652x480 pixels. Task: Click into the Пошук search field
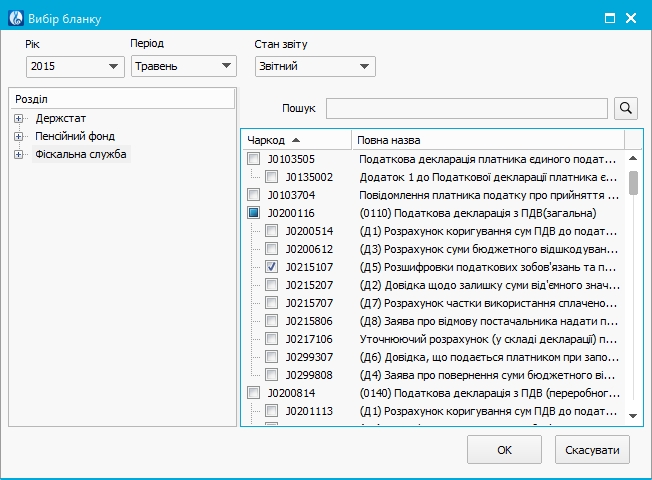[x=466, y=108]
